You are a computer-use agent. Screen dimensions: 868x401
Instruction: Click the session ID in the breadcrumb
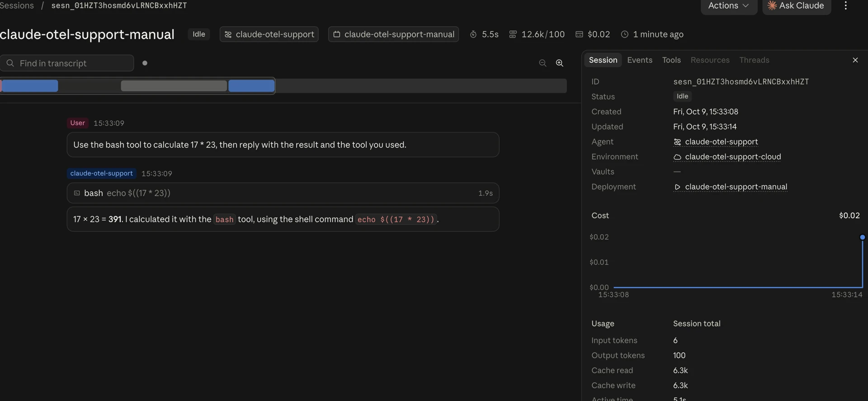119,5
